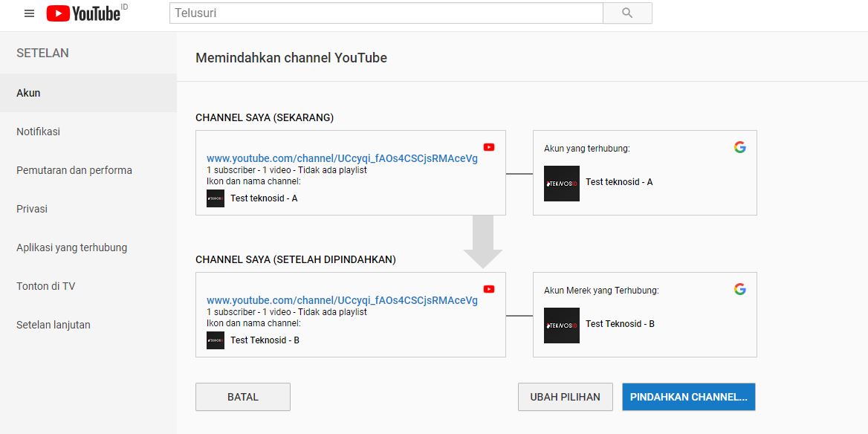Click subscriber stats line in current channel card
The width and height of the screenshot is (868, 434).
[x=287, y=170]
